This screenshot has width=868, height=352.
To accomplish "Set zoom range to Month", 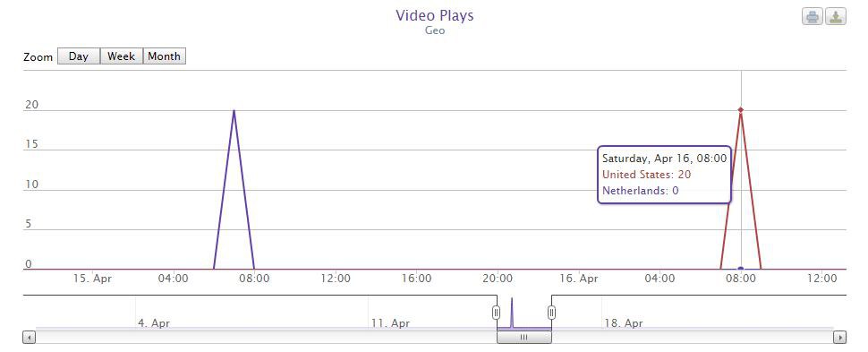I will pos(165,56).
